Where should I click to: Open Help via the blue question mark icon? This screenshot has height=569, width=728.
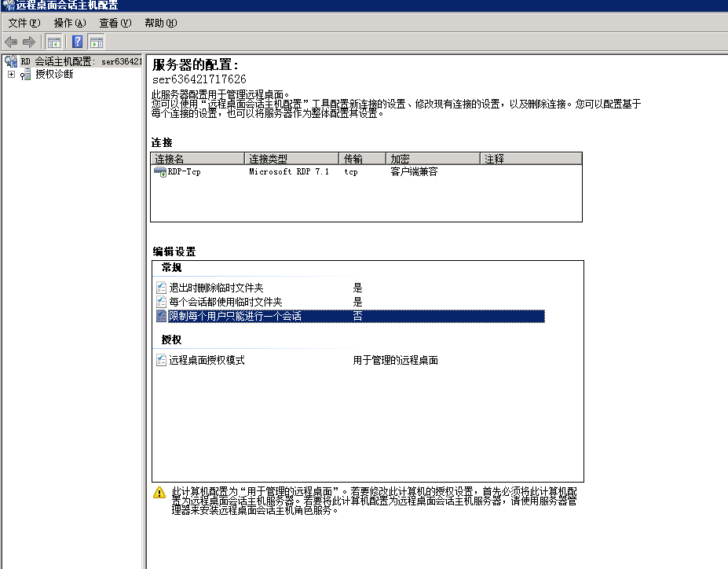[78, 42]
